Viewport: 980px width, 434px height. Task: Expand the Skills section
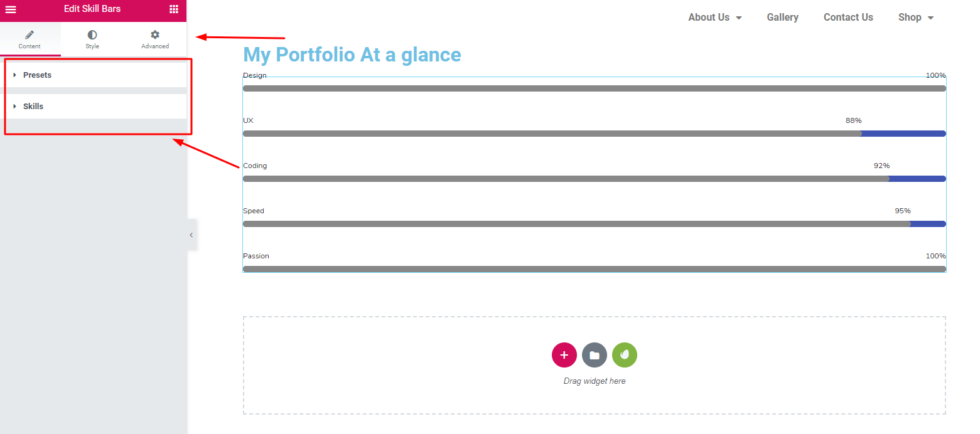(x=33, y=107)
